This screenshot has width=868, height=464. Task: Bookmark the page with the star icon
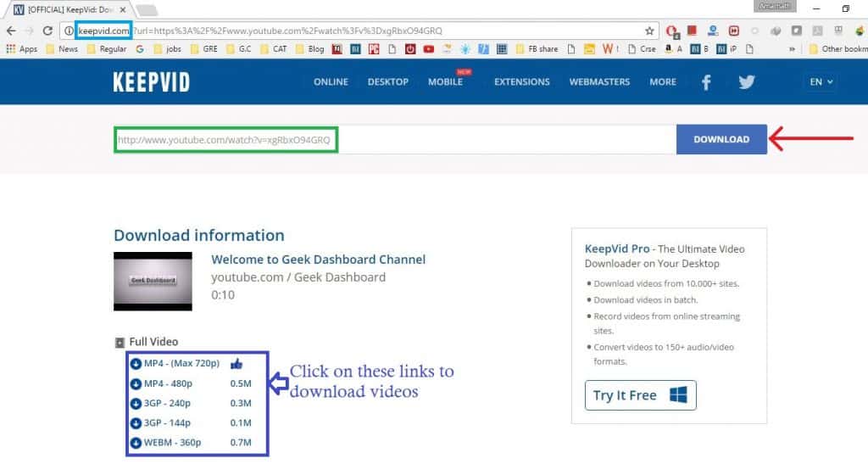click(649, 31)
